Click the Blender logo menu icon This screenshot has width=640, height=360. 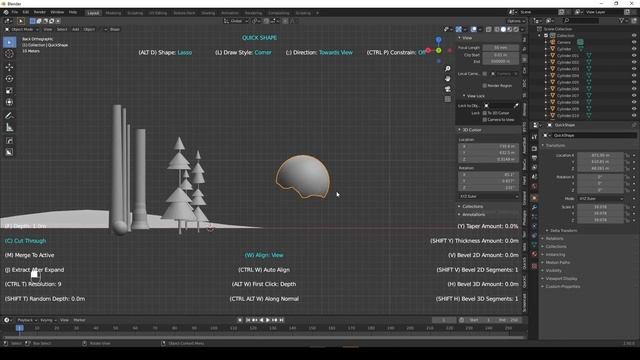[6, 12]
